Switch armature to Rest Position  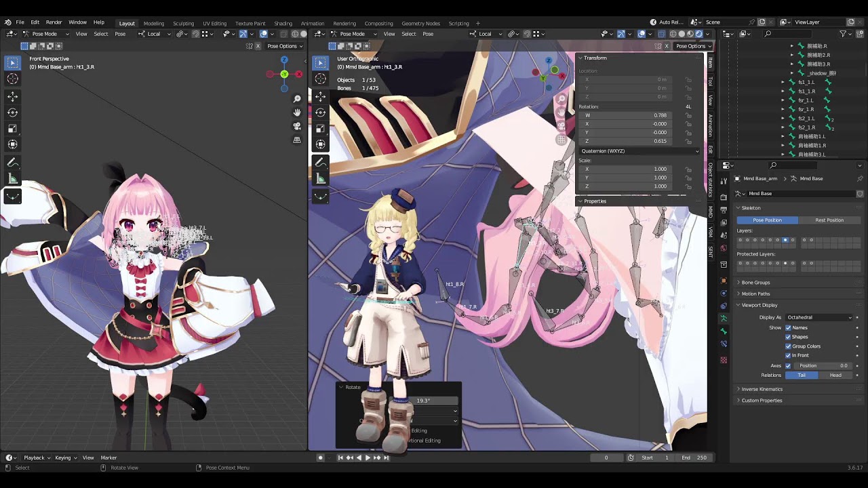click(829, 220)
